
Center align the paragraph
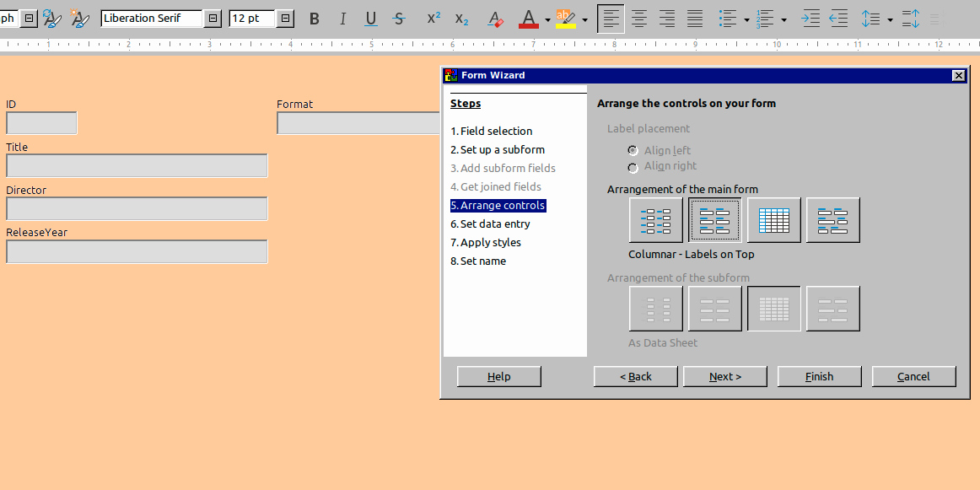coord(639,19)
